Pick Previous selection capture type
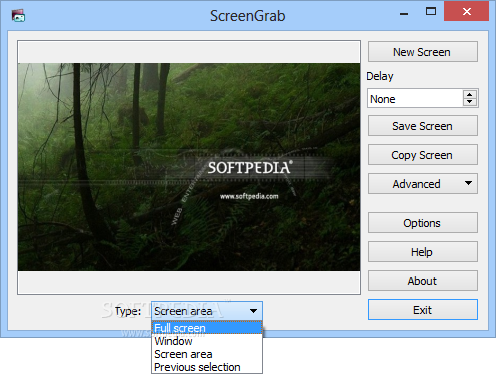 coord(207,367)
